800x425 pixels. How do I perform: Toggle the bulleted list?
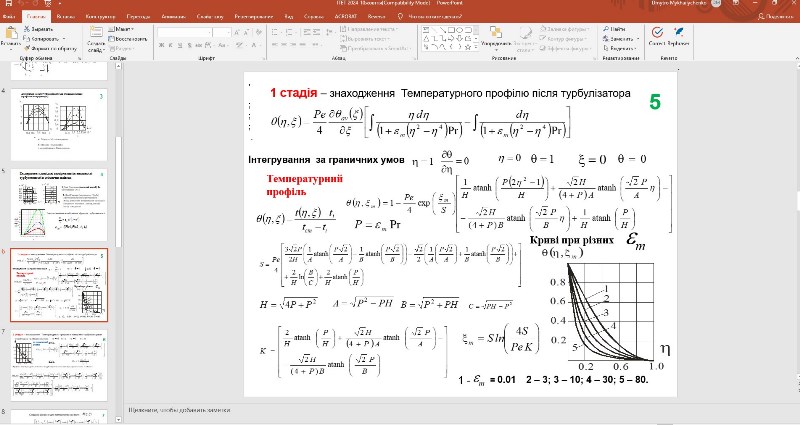click(275, 32)
